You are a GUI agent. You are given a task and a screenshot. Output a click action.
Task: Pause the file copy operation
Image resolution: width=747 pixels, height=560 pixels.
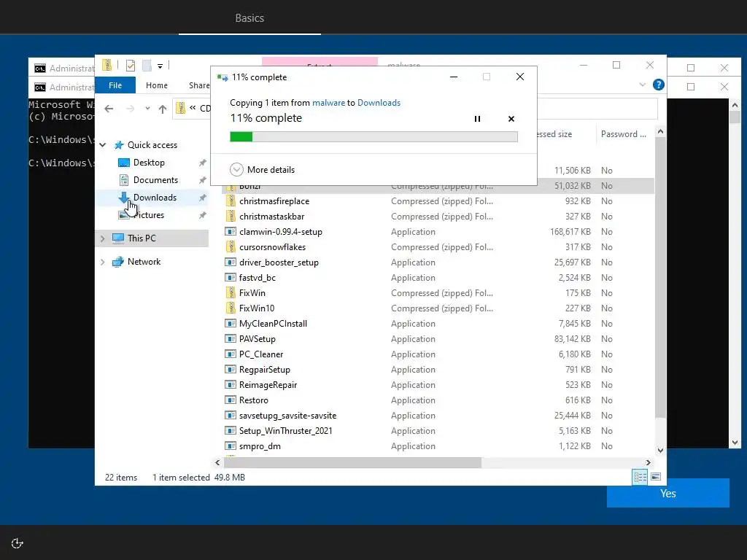477,119
